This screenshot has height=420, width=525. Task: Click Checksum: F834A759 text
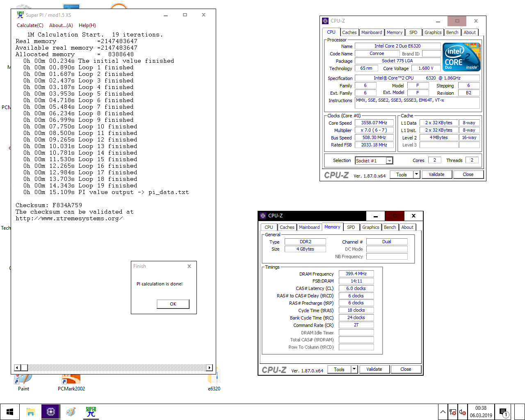[x=49, y=205]
